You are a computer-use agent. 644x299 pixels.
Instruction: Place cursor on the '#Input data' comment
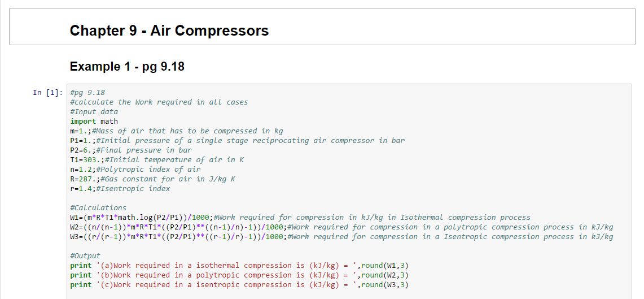click(x=94, y=112)
